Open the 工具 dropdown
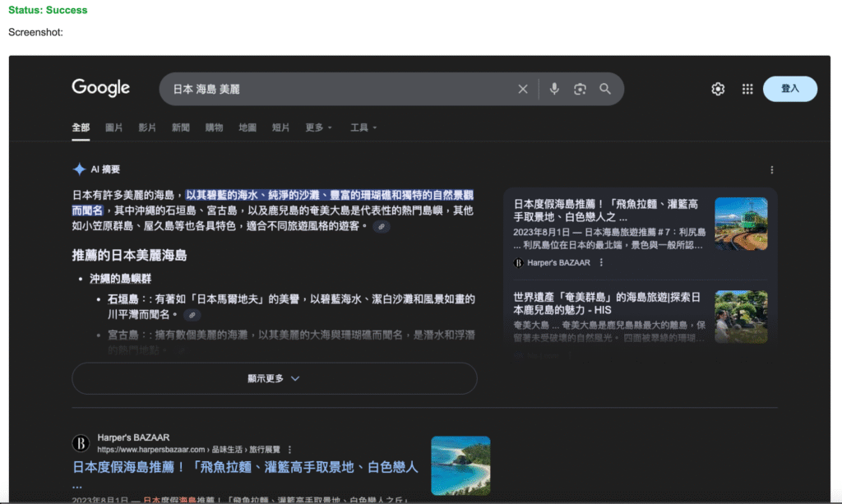Viewport: 842px width, 504px height. tap(363, 127)
